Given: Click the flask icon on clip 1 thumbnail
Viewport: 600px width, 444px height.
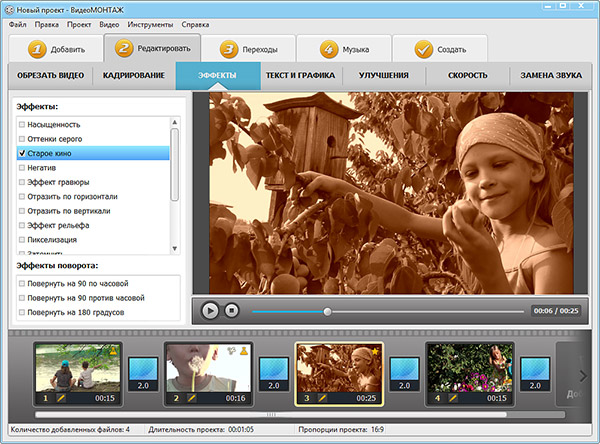Looking at the screenshot, I should pos(113,350).
